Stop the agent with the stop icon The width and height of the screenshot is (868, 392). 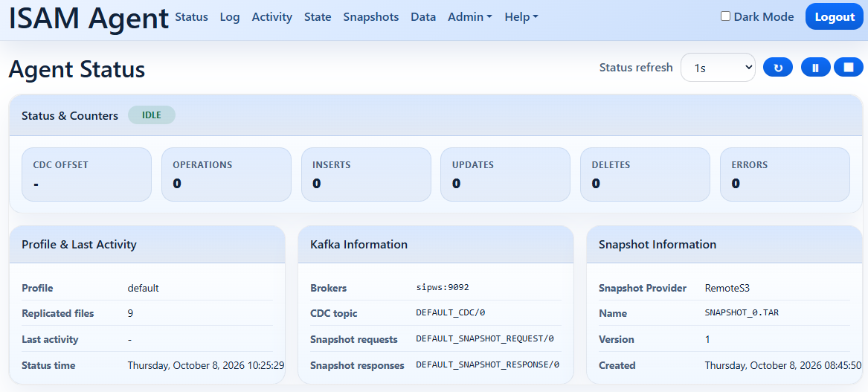tap(849, 68)
